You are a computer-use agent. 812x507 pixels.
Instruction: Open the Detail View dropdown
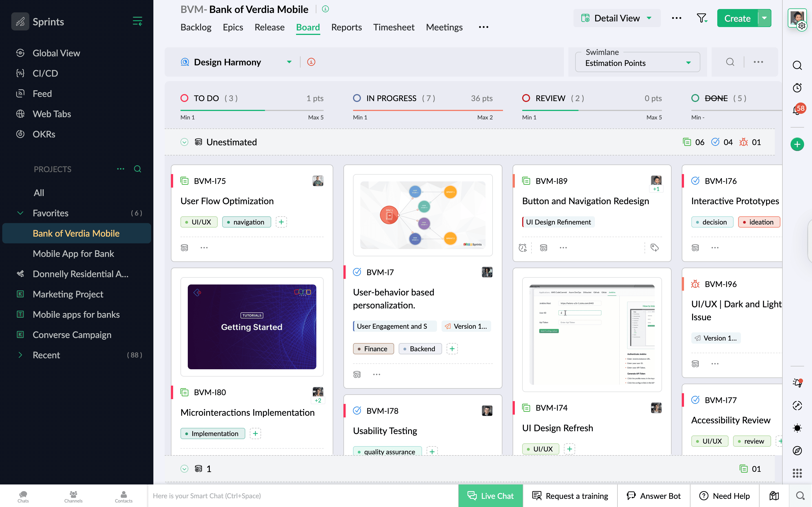tap(617, 18)
